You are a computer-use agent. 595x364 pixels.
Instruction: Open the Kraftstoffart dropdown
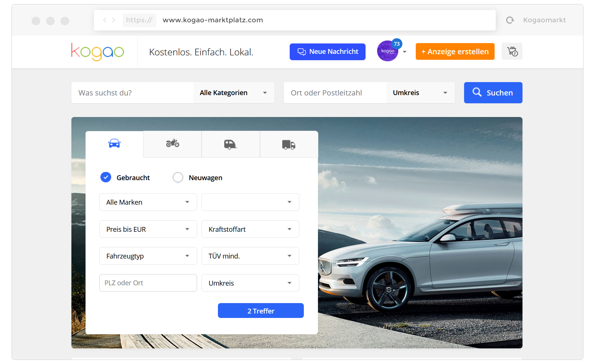pos(250,229)
